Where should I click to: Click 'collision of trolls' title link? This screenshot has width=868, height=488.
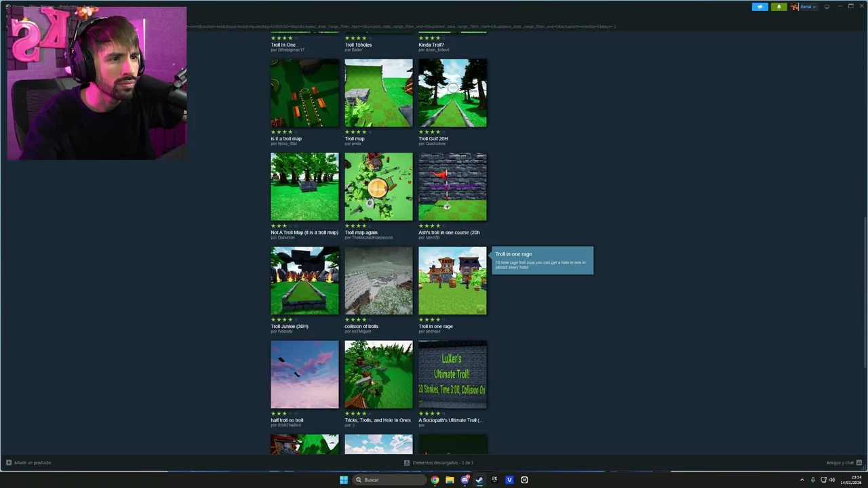(x=361, y=326)
